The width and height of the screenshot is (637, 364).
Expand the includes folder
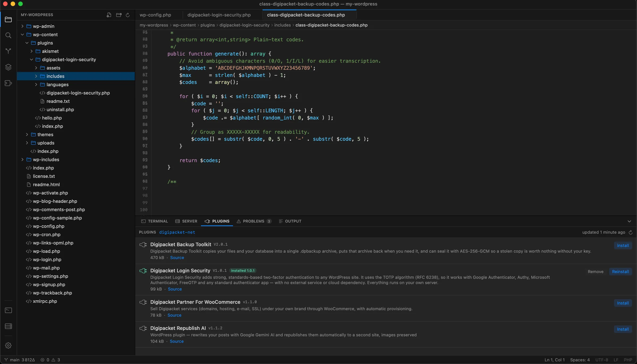pyautogui.click(x=36, y=76)
